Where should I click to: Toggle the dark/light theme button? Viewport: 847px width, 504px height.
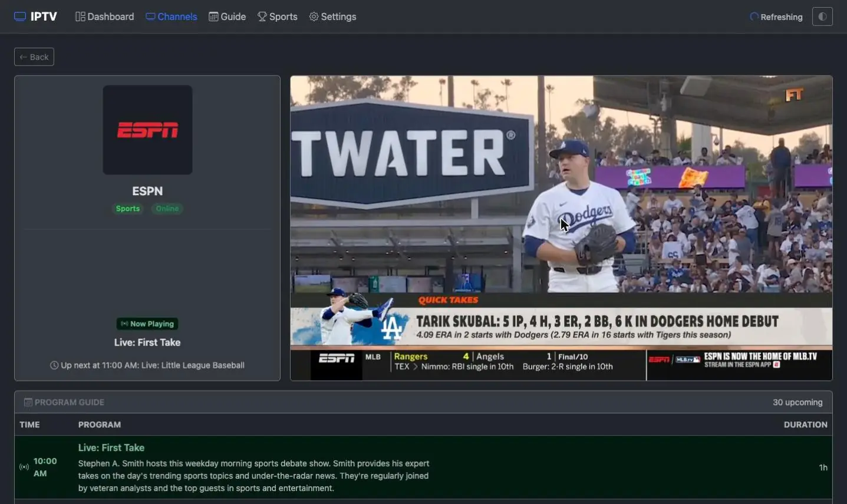pyautogui.click(x=822, y=17)
